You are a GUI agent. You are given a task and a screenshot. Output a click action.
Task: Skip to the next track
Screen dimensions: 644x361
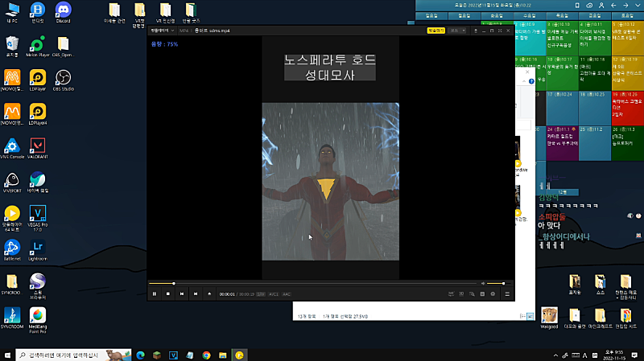coord(196,294)
